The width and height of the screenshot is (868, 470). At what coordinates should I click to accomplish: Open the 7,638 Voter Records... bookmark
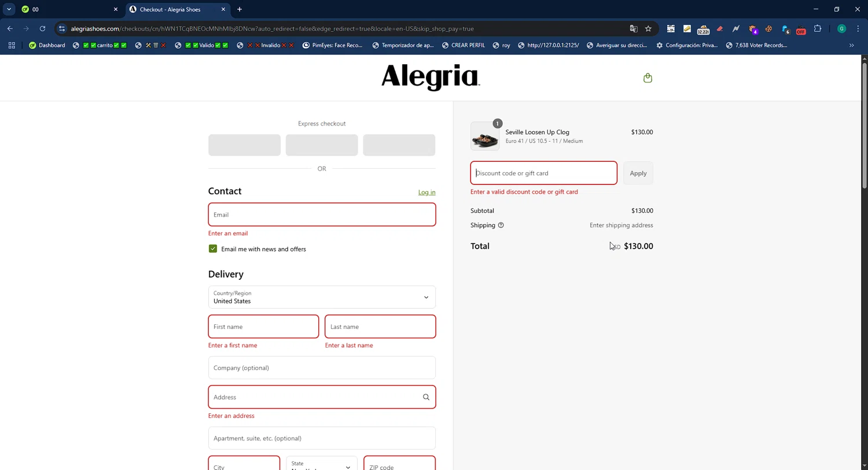756,45
